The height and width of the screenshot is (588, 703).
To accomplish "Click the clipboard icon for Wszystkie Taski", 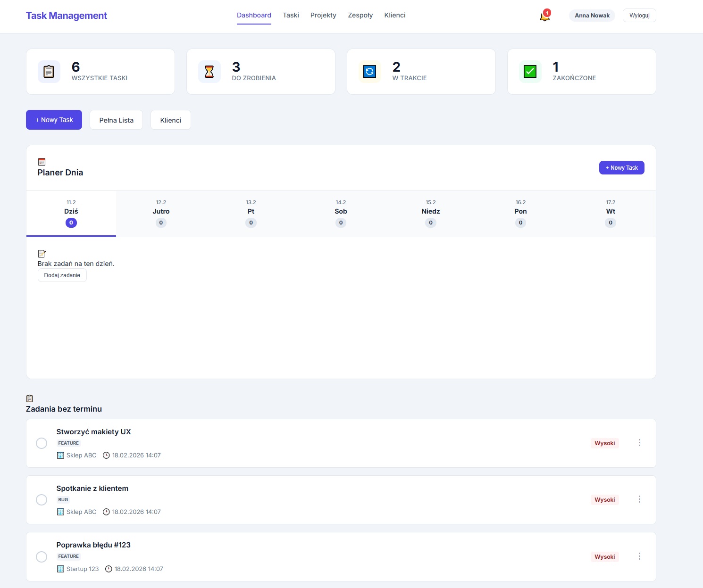I will (49, 72).
